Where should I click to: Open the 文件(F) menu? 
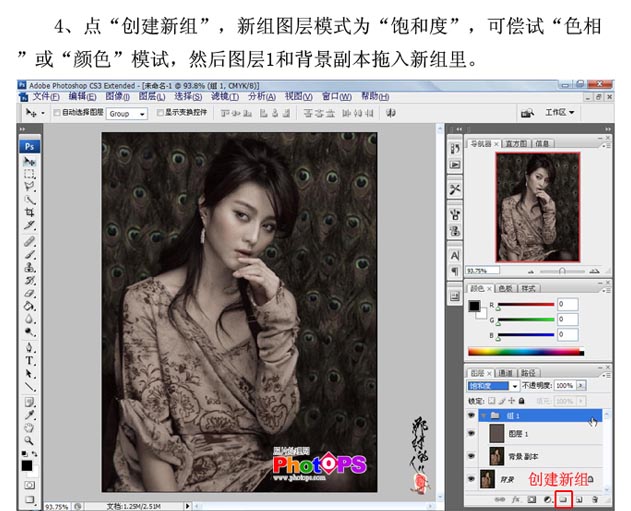point(46,97)
